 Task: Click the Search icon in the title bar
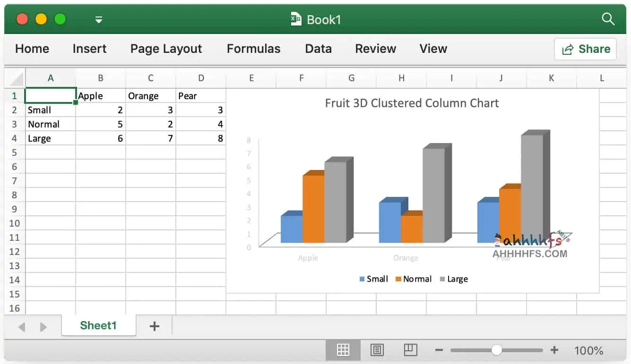pos(608,19)
